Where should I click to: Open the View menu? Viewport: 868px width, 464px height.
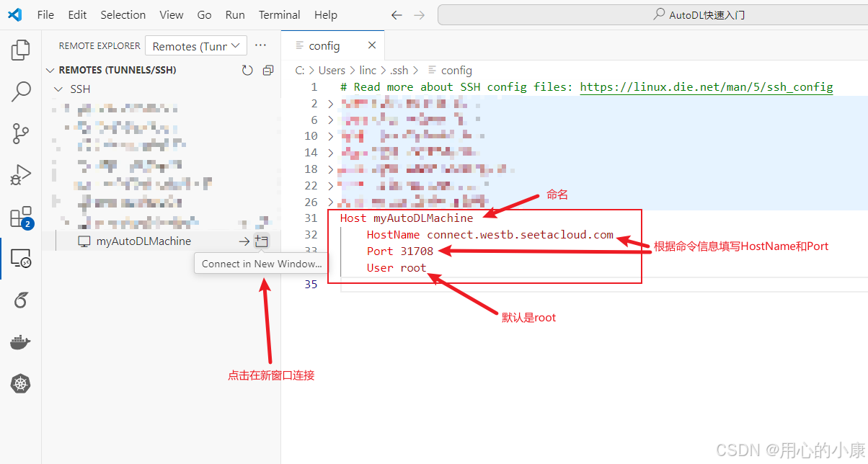[172, 14]
